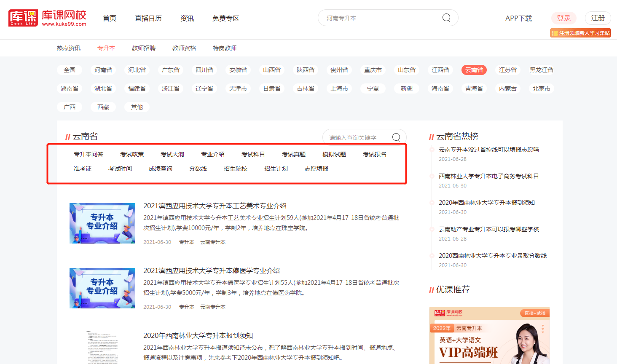Click the magnifier icon beside 请输入查询关键字
The height and width of the screenshot is (364, 617).
pyautogui.click(x=395, y=137)
